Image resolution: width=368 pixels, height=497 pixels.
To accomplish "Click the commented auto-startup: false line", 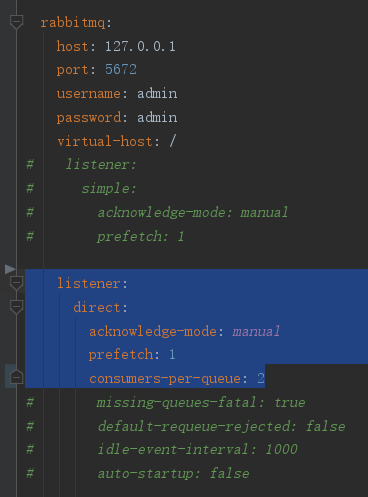I will [x=173, y=473].
